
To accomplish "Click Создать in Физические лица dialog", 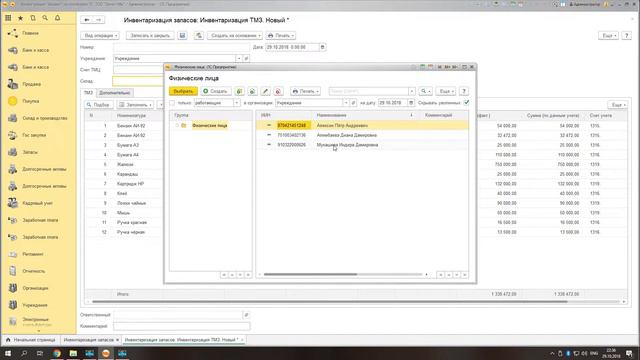I will point(216,91).
